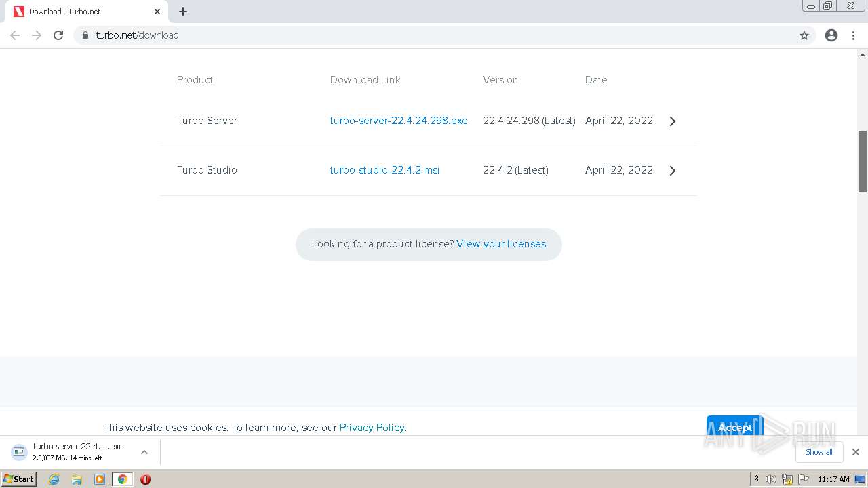Reload the Turbo.net download page
This screenshot has height=488, width=868.
[58, 35]
